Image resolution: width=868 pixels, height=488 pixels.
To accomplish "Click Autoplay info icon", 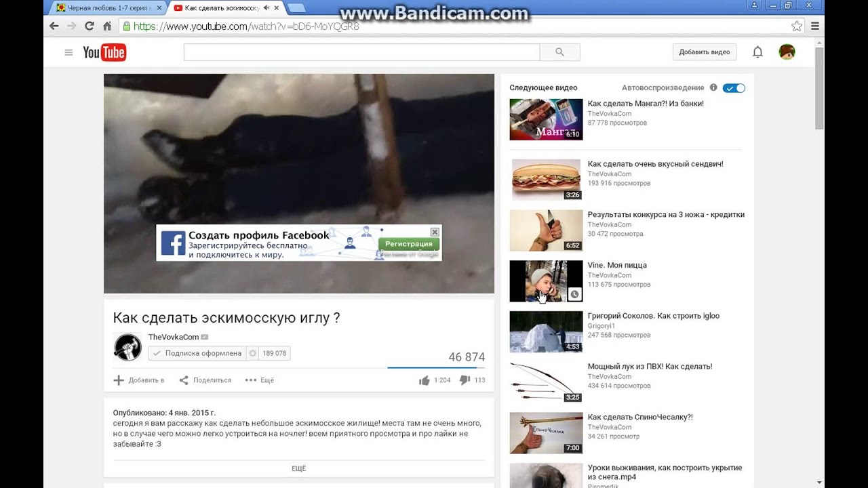I will point(713,87).
